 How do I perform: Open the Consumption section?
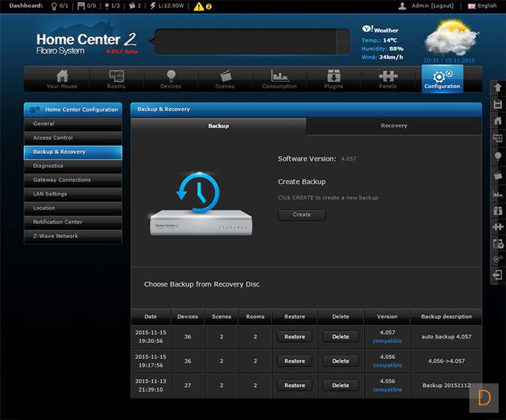pos(279,79)
